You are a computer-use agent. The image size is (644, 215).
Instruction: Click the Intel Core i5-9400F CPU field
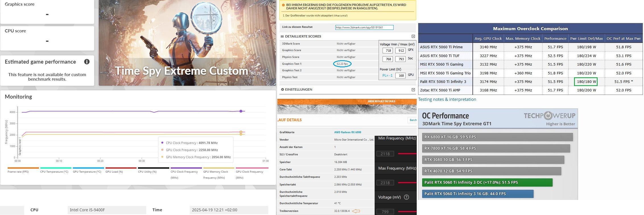click(x=107, y=210)
